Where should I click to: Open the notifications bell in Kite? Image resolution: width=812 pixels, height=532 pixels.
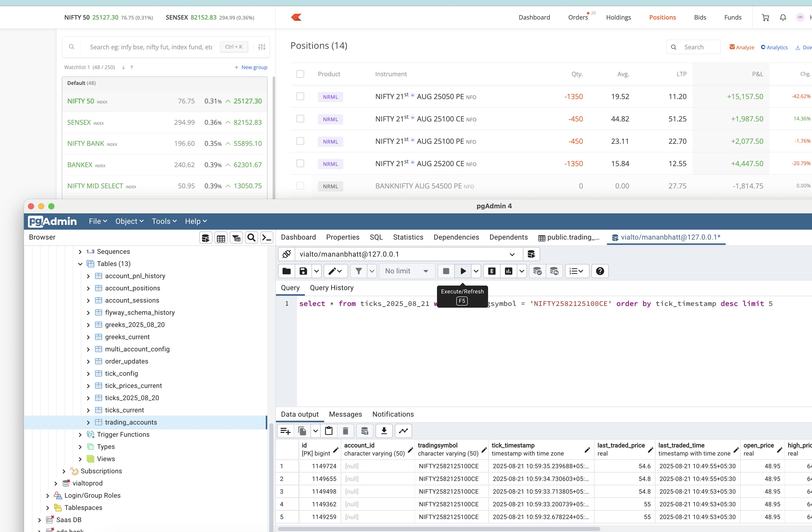click(x=783, y=18)
